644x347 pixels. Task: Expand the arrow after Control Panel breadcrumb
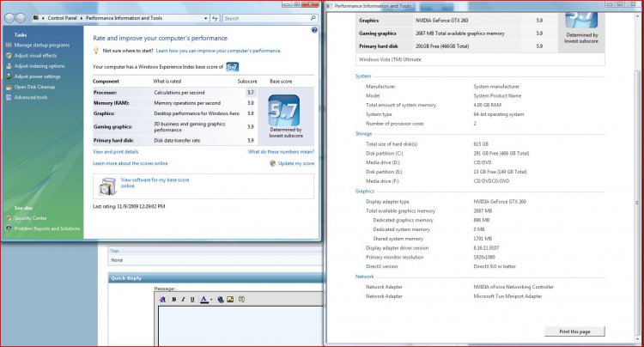(x=82, y=18)
